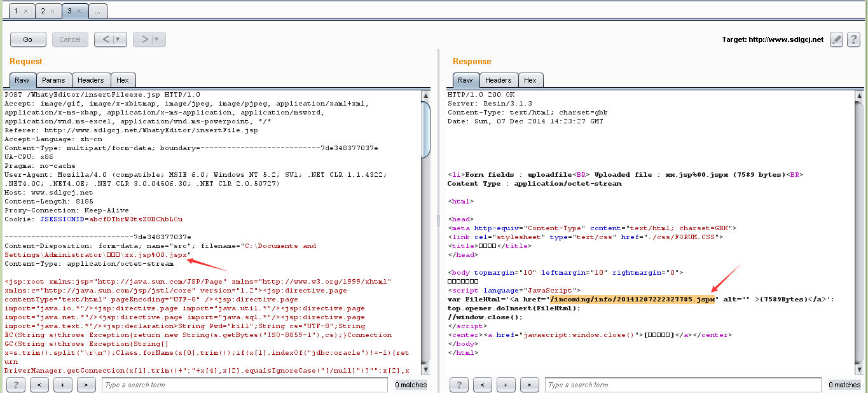Click the Response section heading

[x=472, y=62]
